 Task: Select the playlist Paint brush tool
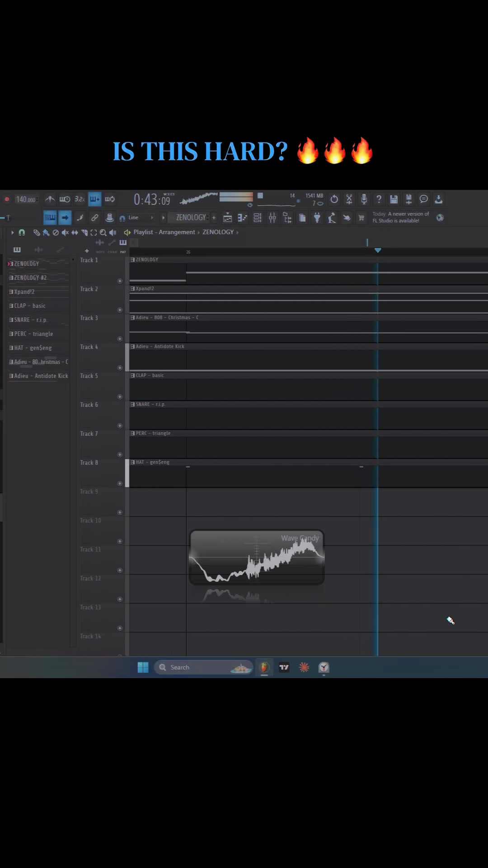click(x=46, y=232)
